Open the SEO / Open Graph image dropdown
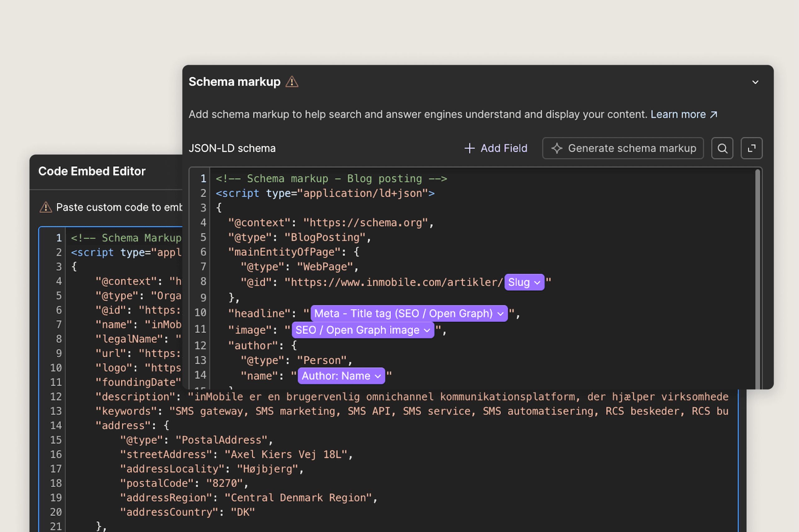 coord(363,330)
